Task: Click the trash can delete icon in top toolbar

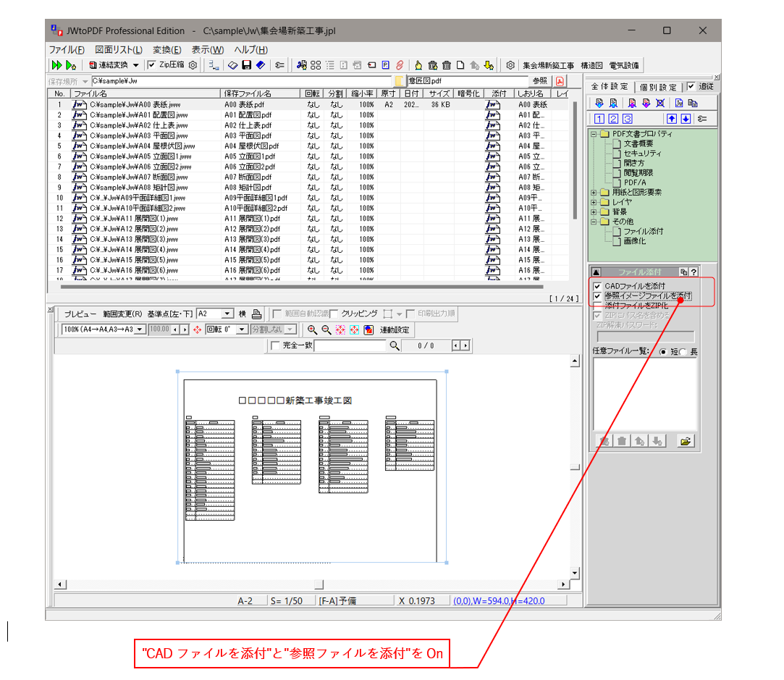Action: (x=447, y=65)
